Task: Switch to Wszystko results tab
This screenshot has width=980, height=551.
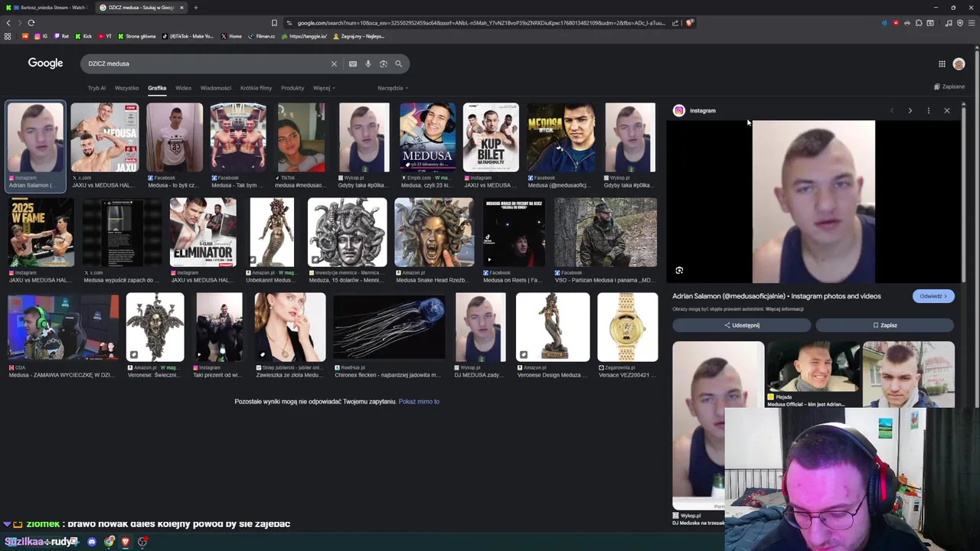Action: coord(126,88)
